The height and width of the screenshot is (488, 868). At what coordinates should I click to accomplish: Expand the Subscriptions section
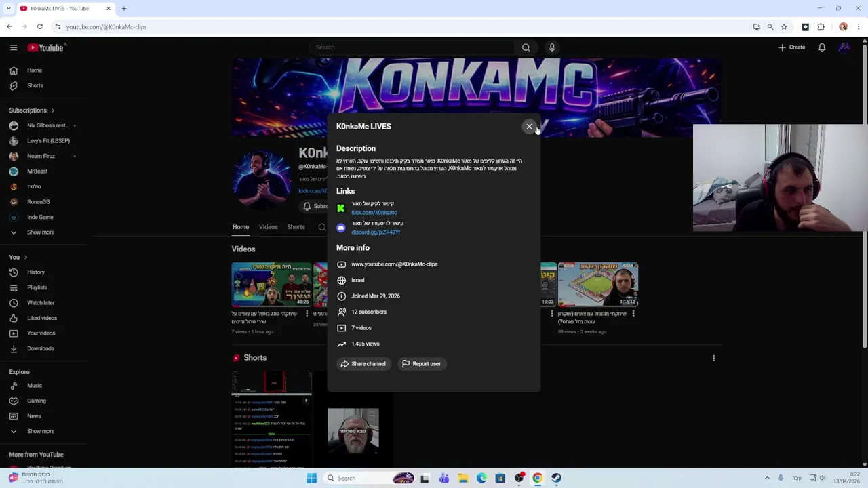point(32,110)
